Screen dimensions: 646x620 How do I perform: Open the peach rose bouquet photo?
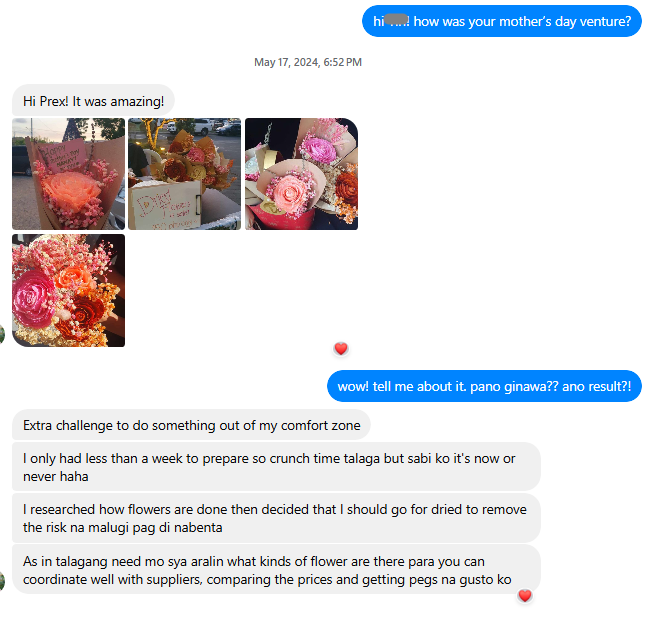pyautogui.click(x=68, y=174)
